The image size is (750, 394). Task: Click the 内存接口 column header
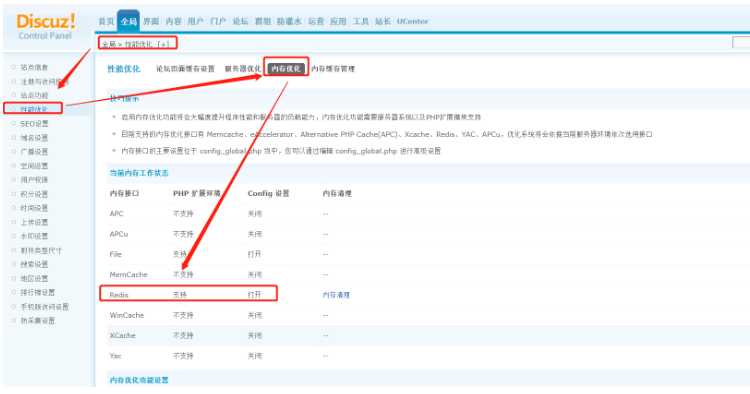124,193
